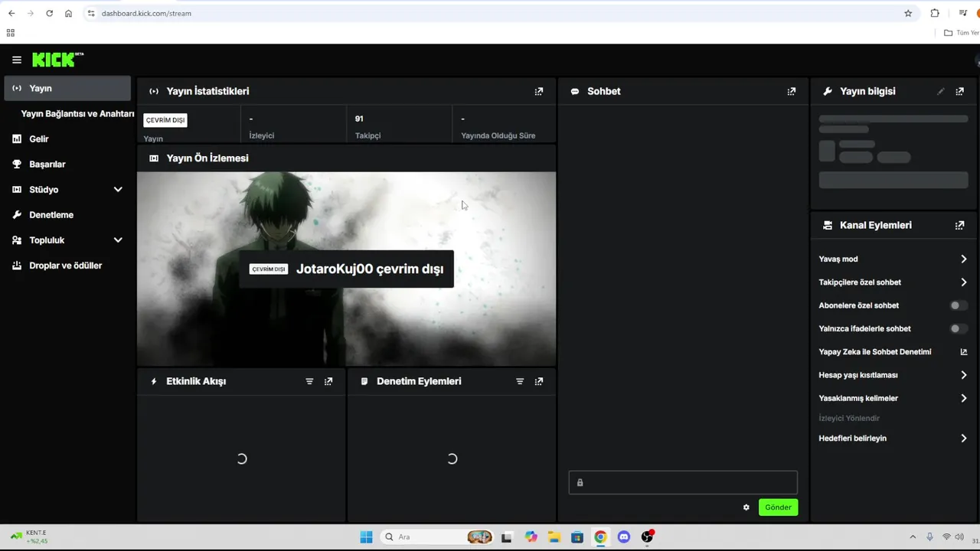
Task: Click JotaroKuj00 çevrim dışı text
Action: coord(370,269)
